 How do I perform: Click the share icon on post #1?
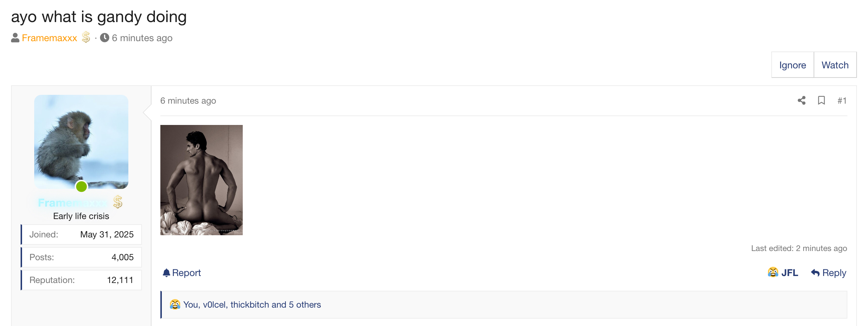(801, 100)
